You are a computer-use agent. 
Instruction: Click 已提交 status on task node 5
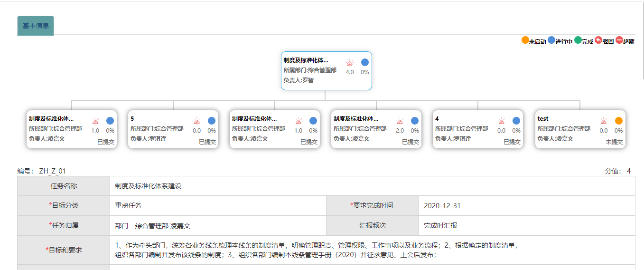[207, 142]
